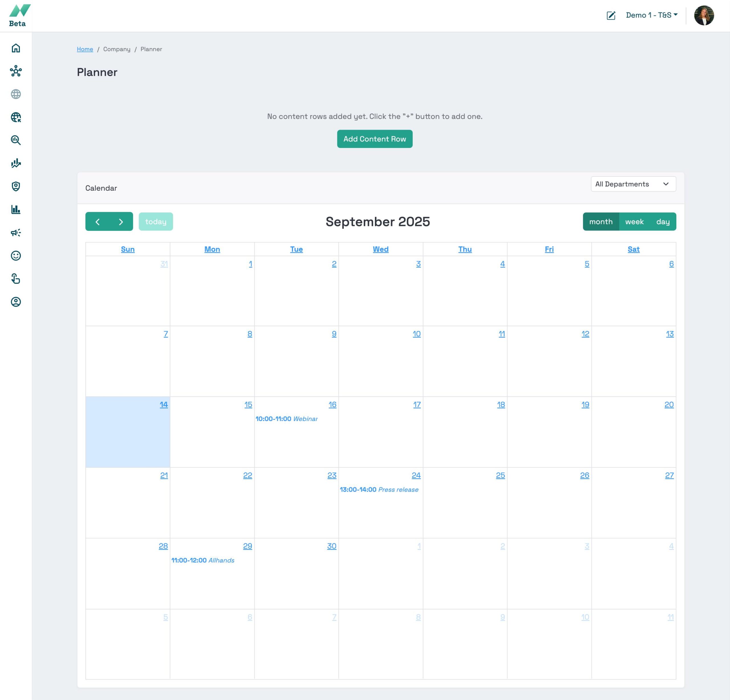Open the Press release event
Viewport: 730px width, 700px height.
click(379, 490)
